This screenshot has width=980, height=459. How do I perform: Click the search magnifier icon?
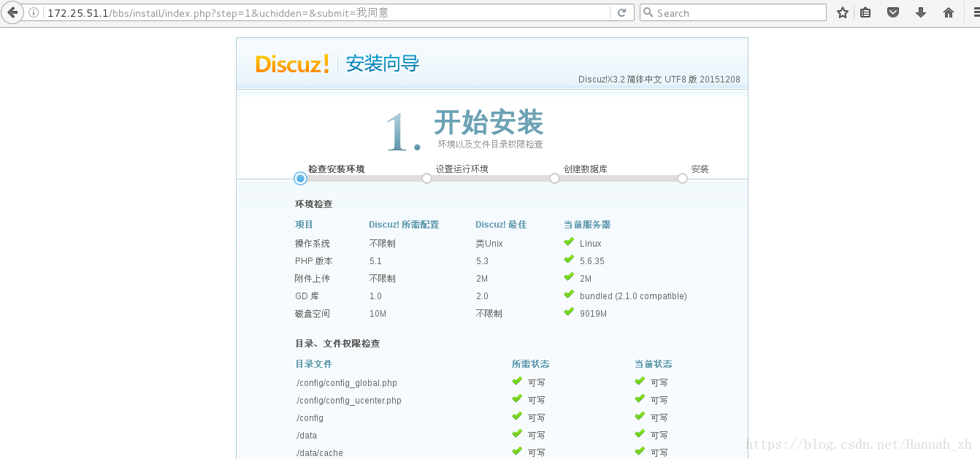(648, 12)
